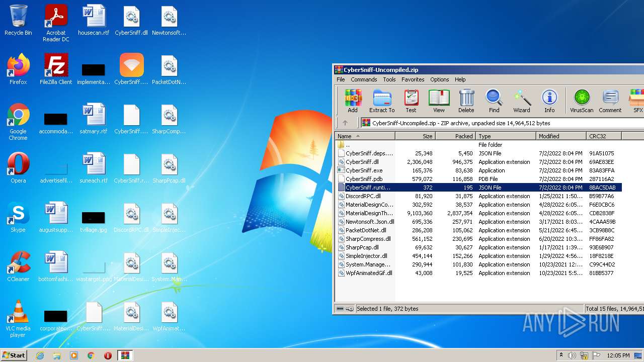Show hidden system tray icons
Image resolution: width=644 pixels, height=362 pixels.
561,355
